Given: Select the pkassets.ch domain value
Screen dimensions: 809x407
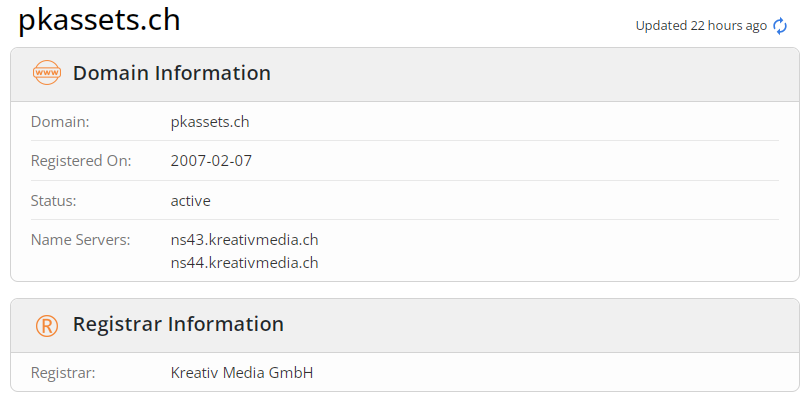Looking at the screenshot, I should [210, 122].
